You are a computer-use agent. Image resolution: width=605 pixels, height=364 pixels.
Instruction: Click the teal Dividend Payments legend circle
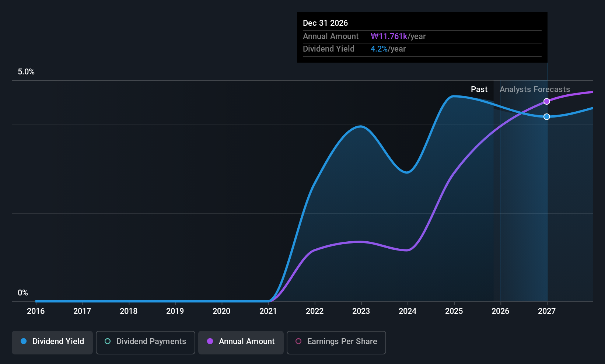tap(108, 342)
